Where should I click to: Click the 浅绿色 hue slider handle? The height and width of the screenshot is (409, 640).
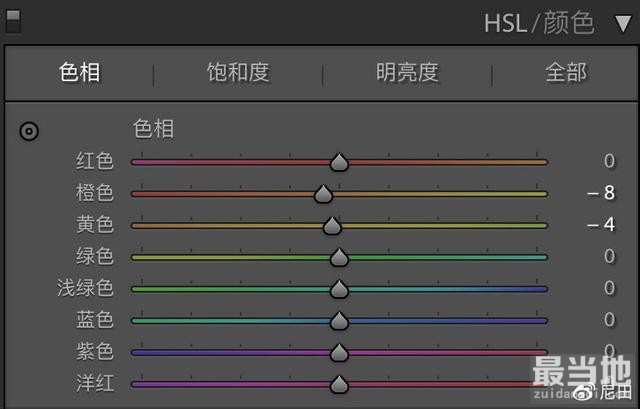tap(339, 289)
